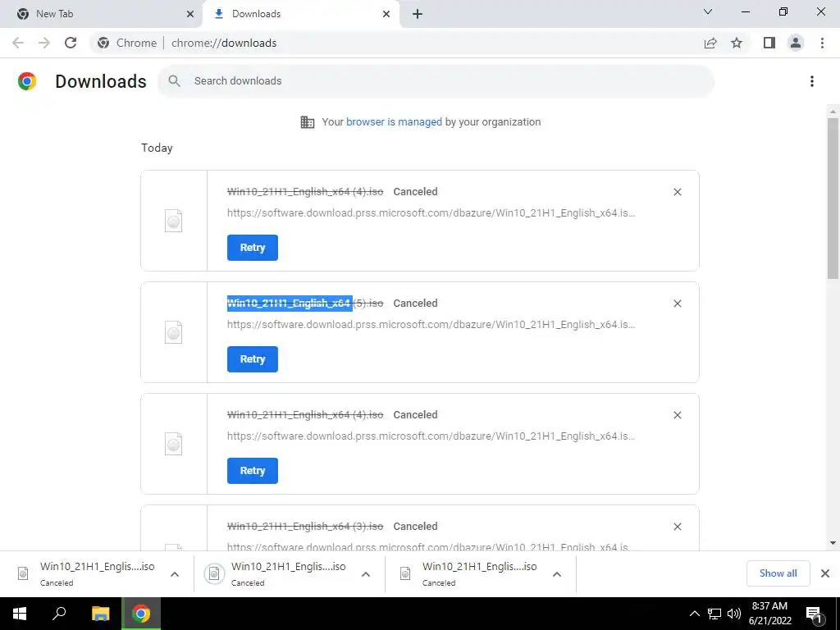
Task: Expand the tab search chevron
Action: click(x=708, y=11)
